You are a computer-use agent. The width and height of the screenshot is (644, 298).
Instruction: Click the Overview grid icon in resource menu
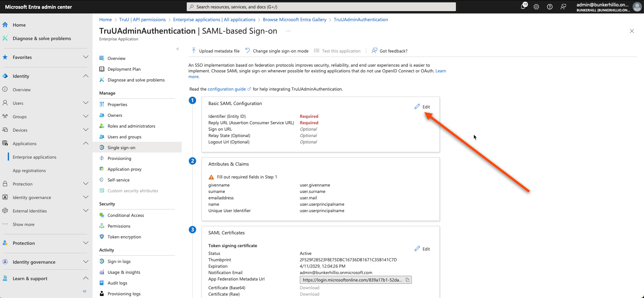tap(102, 58)
